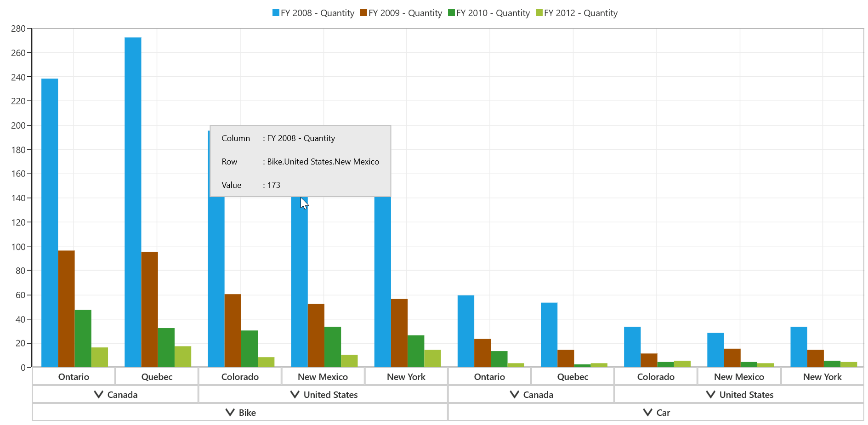This screenshot has width=868, height=425.
Task: Collapse the Bike category chevron
Action: (x=230, y=413)
